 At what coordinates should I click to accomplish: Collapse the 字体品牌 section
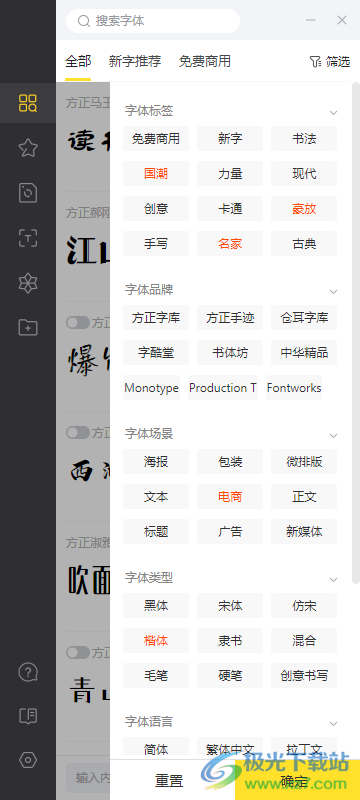pos(333,292)
